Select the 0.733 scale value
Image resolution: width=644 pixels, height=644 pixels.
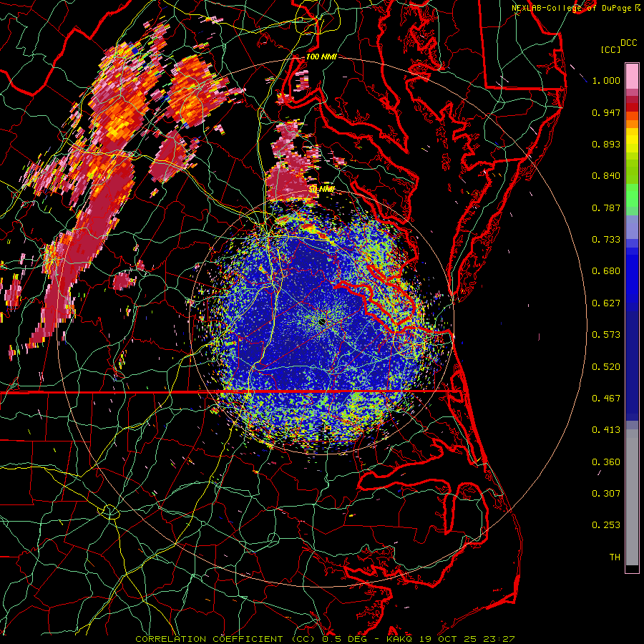coord(606,240)
